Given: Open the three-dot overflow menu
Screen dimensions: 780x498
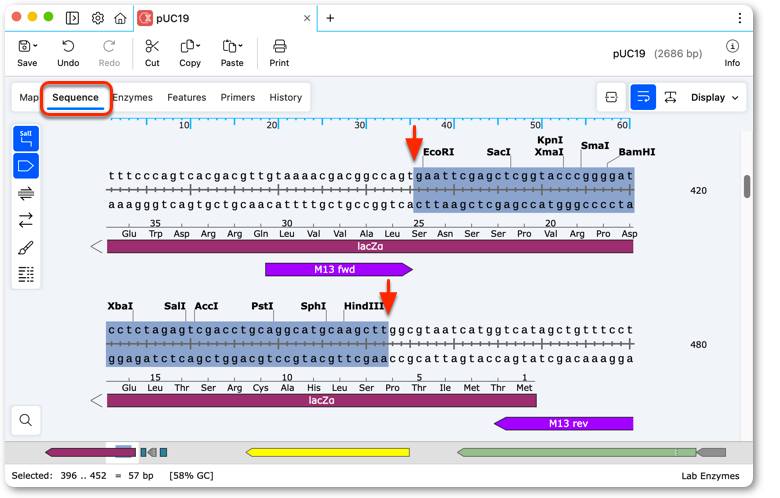Looking at the screenshot, I should [x=740, y=18].
